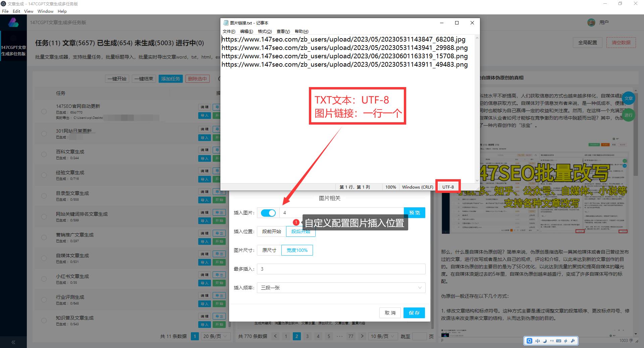Click the 一键结束 button

(x=144, y=79)
